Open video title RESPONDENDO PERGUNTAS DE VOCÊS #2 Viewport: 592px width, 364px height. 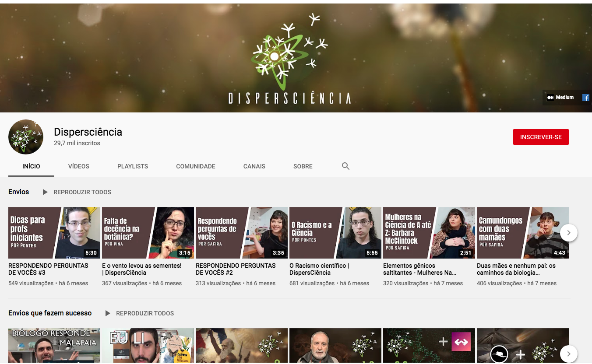click(x=236, y=269)
